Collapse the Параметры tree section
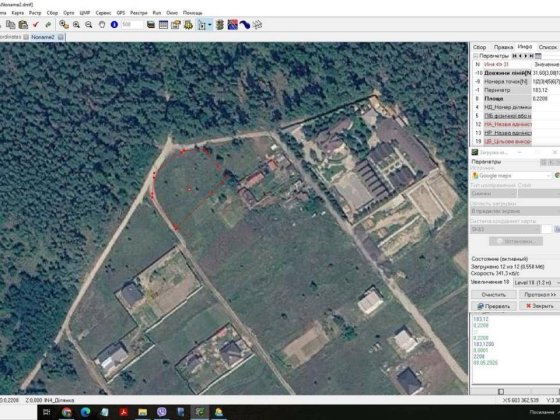The image size is (560, 420). (x=475, y=56)
